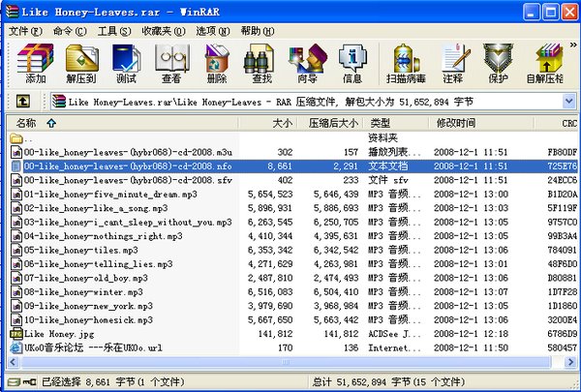Sort by 大小 column header
This screenshot has width=581, height=392.
tap(268, 123)
